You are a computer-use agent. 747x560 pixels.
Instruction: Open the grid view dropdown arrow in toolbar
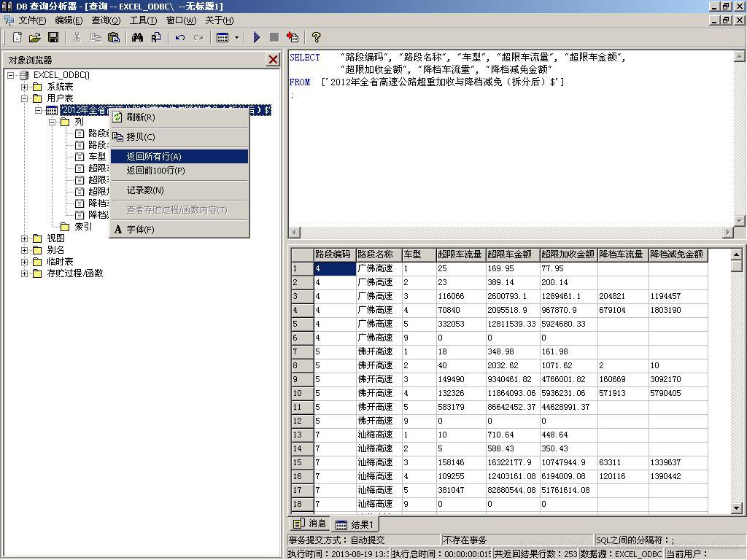pyautogui.click(x=236, y=37)
